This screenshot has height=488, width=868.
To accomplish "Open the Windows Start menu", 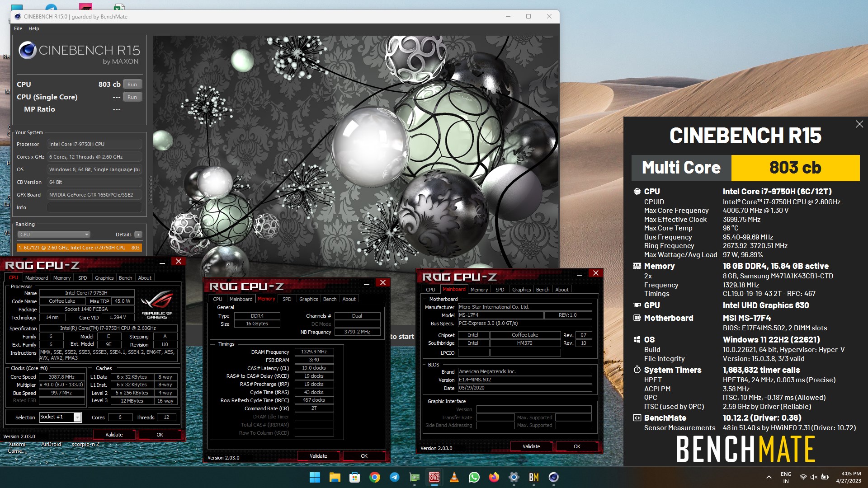I will point(315,477).
